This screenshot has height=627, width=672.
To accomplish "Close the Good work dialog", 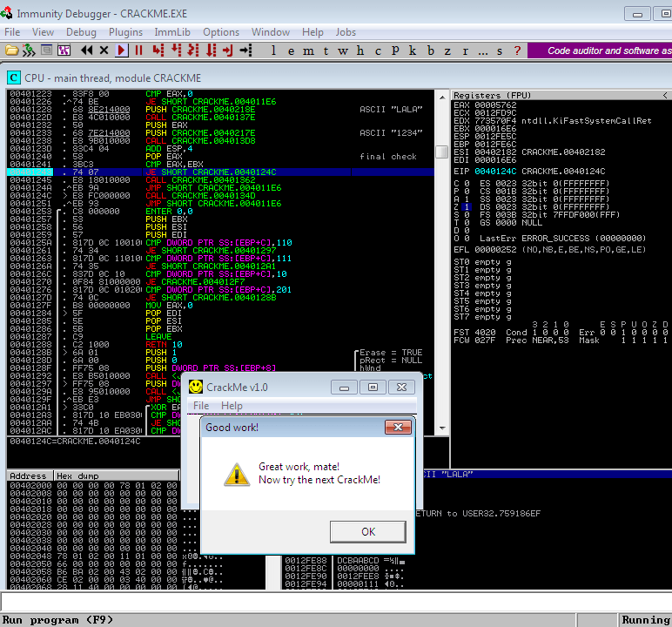I will coord(398,428).
